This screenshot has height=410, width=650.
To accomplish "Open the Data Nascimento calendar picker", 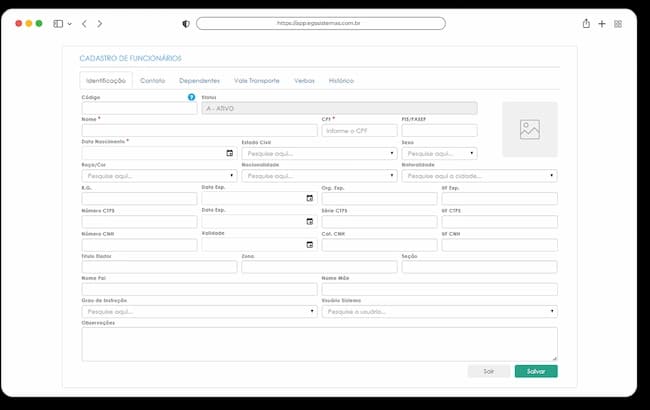I will (x=230, y=153).
